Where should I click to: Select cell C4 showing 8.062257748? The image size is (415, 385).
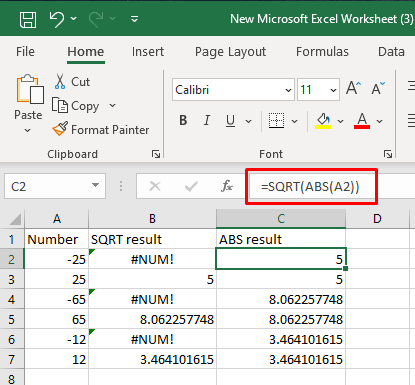pyautogui.click(x=281, y=299)
